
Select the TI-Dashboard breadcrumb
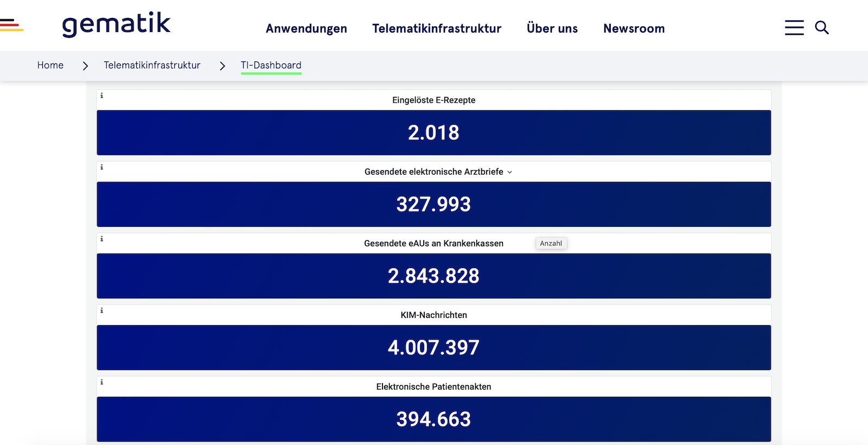click(x=271, y=65)
